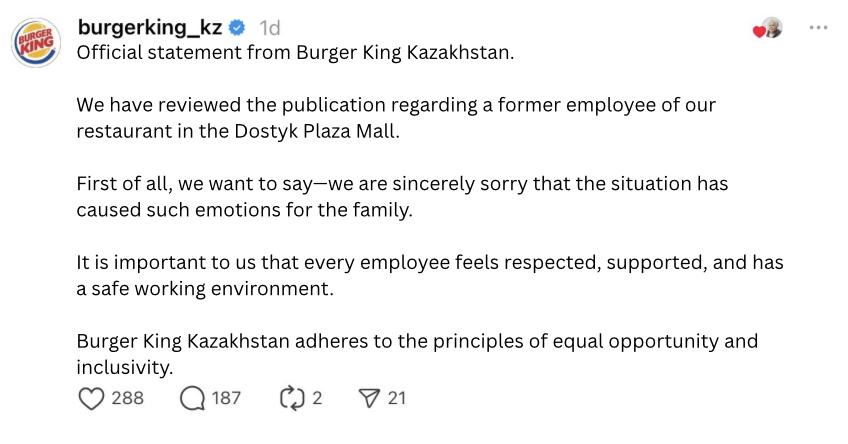Click the paragraph mentioning Dostyk Plaza Mall

[x=396, y=118]
